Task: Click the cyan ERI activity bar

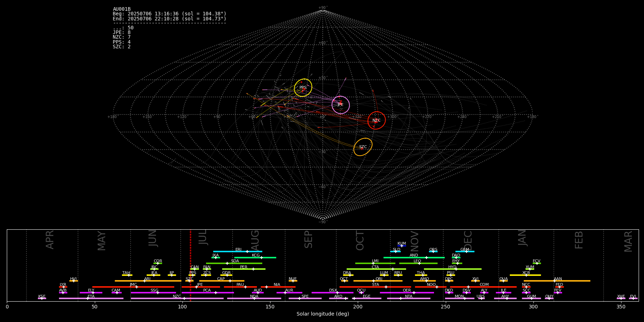Action: point(238,252)
